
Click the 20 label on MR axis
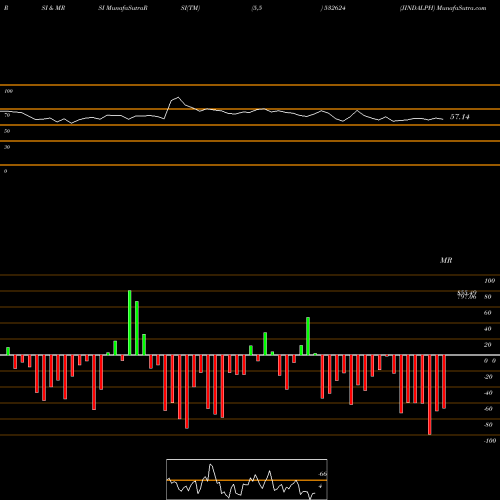click(x=488, y=345)
